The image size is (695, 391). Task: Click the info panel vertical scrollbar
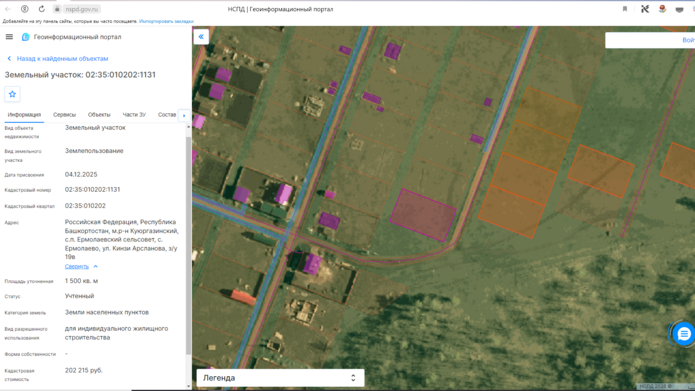(x=188, y=246)
